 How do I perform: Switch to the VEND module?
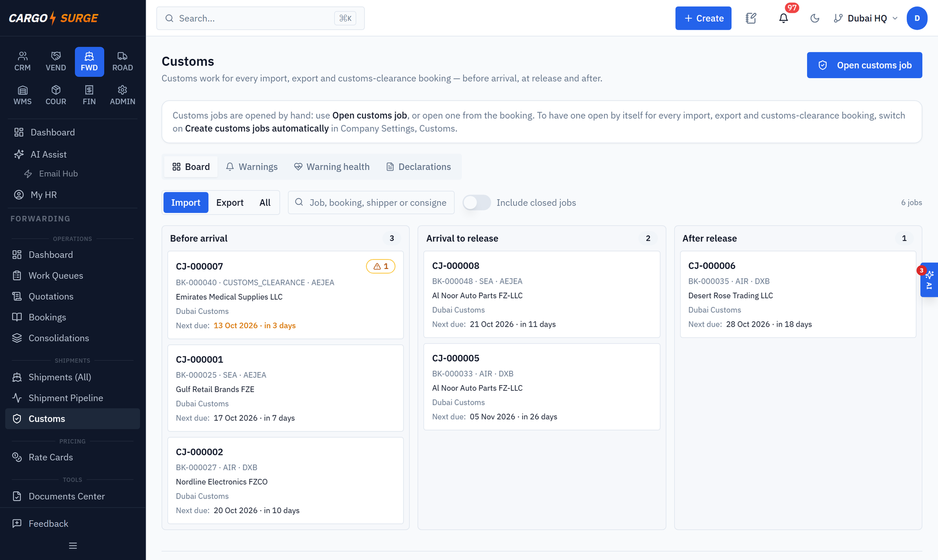56,62
